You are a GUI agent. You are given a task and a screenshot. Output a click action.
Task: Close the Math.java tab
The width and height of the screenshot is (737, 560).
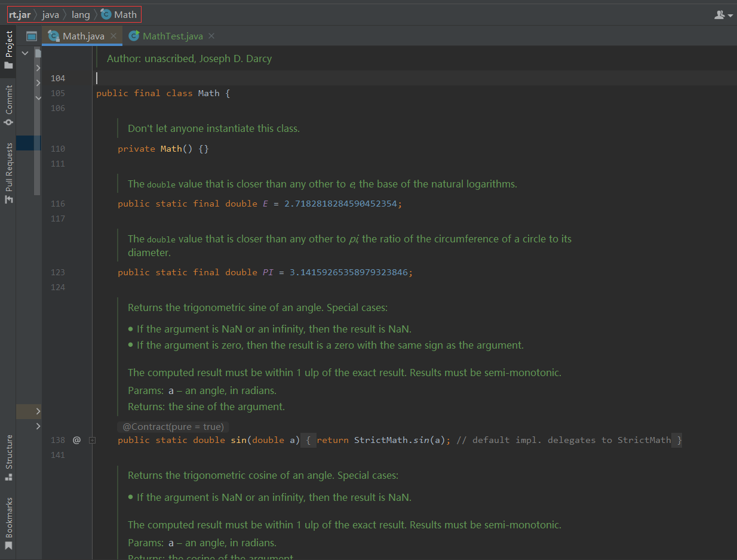(x=113, y=36)
